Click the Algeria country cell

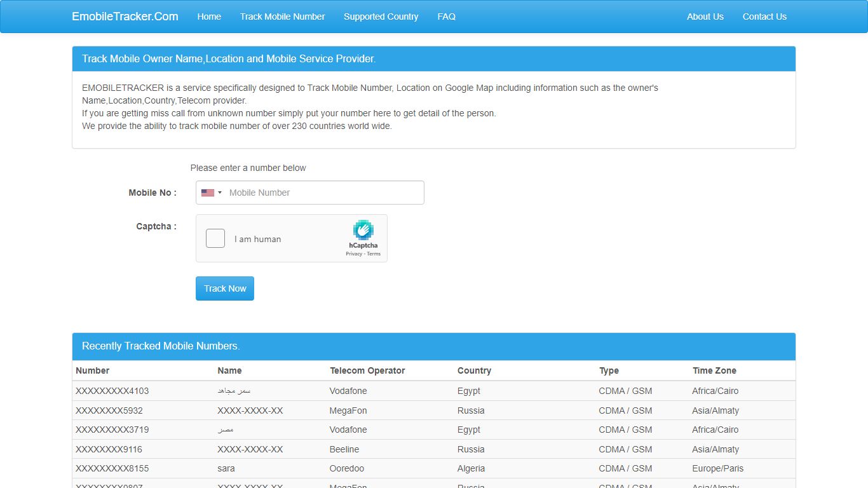[x=471, y=468]
